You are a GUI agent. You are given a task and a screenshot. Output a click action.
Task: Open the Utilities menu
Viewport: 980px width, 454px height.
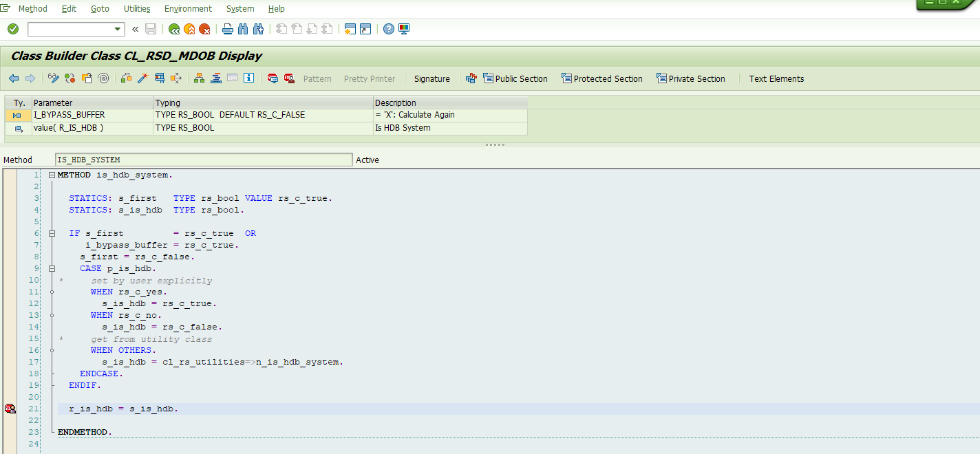pos(136,8)
